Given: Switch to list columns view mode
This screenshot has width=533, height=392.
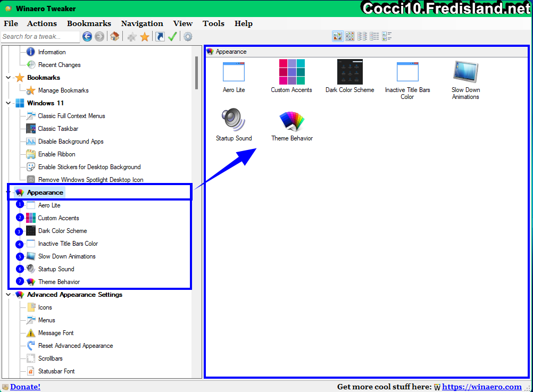Looking at the screenshot, I should tap(362, 36).
